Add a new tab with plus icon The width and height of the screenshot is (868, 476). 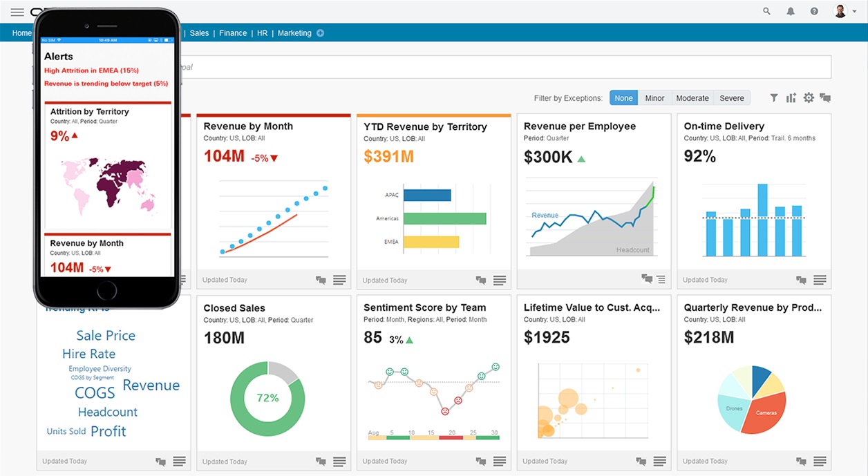point(320,33)
